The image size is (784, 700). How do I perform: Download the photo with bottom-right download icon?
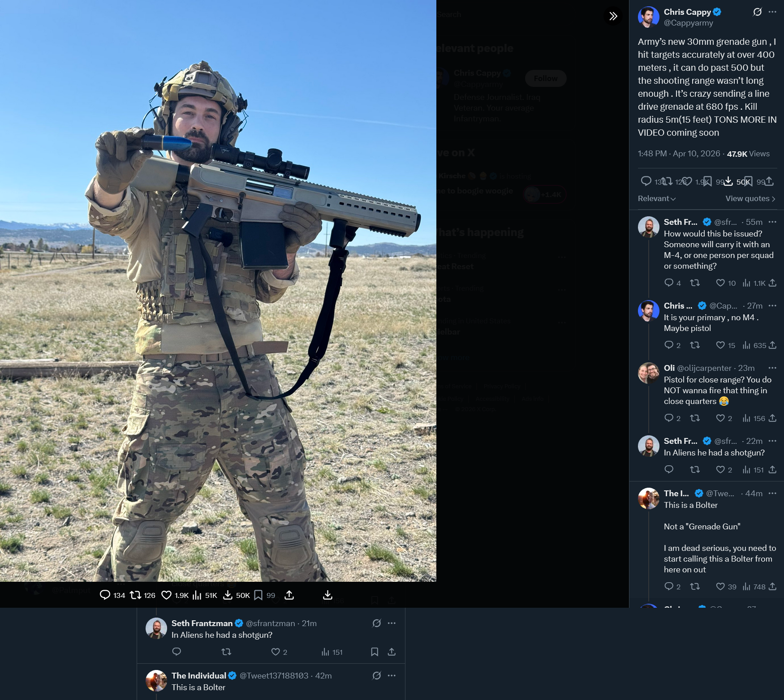(327, 595)
